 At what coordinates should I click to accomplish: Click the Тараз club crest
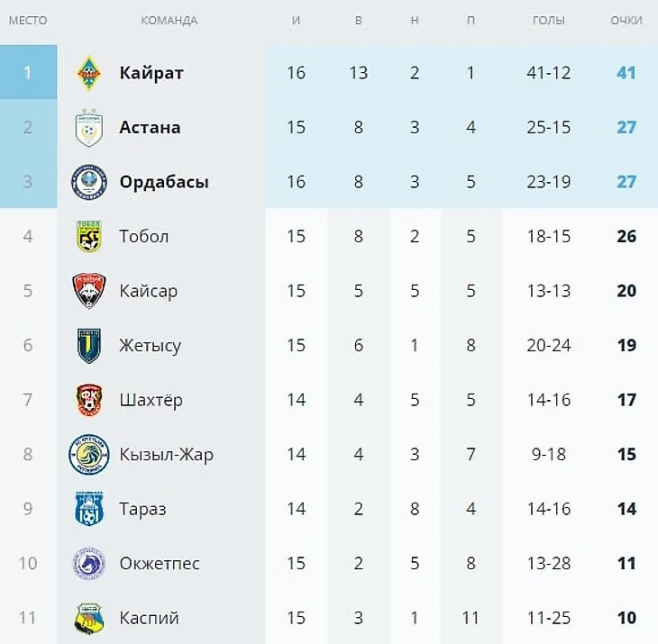[x=89, y=509]
